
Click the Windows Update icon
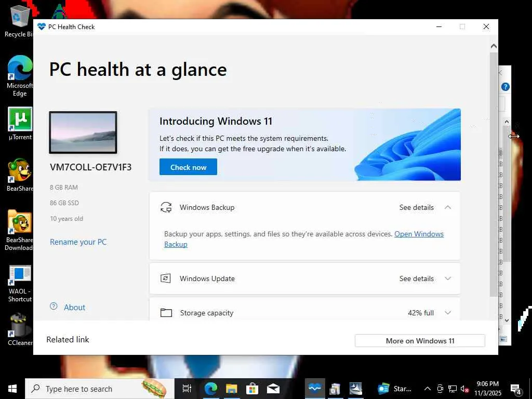tap(166, 278)
